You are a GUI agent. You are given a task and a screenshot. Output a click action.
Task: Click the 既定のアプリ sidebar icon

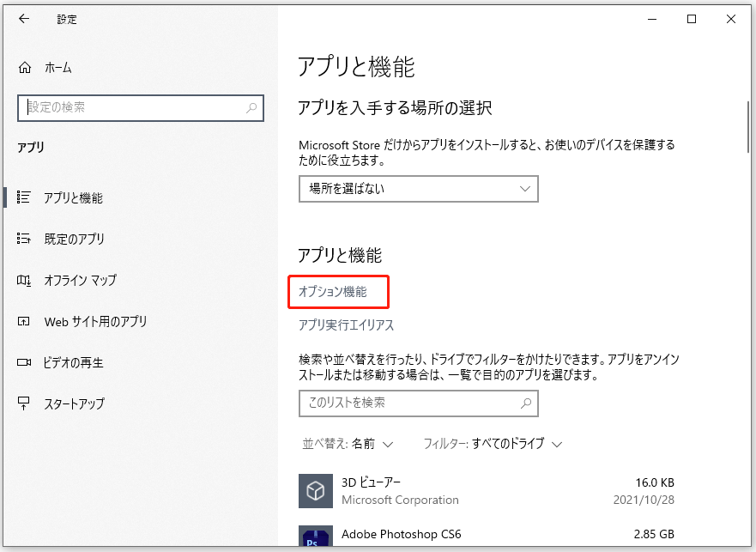pos(24,240)
